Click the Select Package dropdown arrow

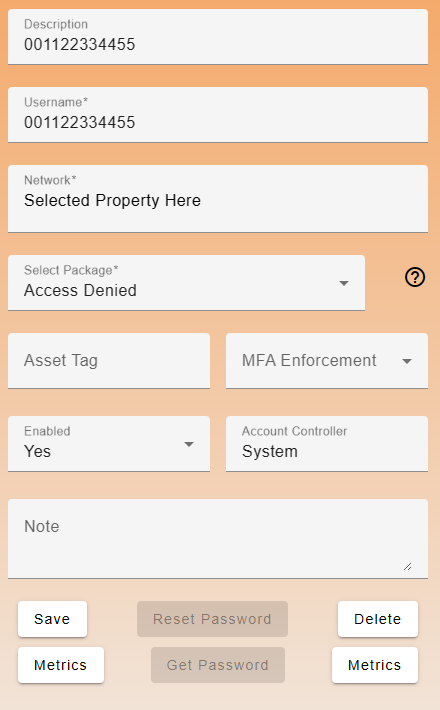coord(344,283)
